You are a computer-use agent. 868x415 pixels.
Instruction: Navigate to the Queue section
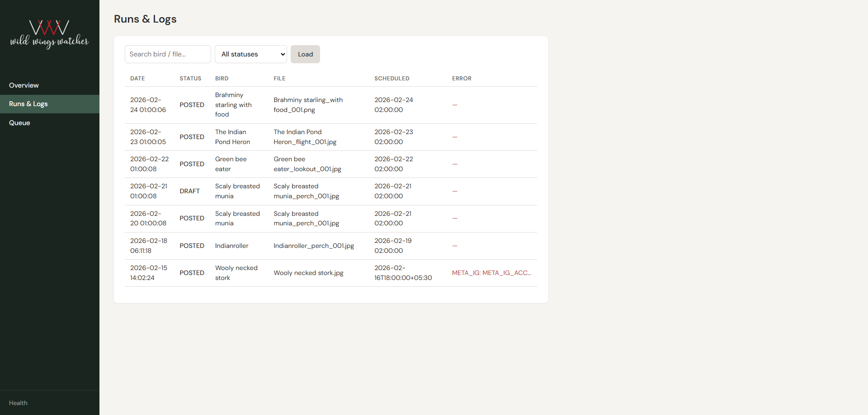(19, 122)
